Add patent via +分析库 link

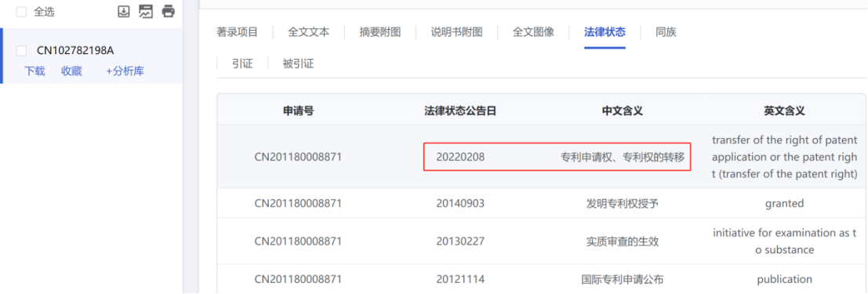pos(125,71)
